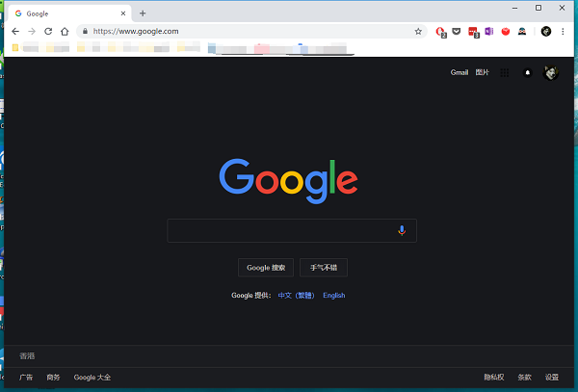Screen dimensions: 578x392
Task: Open the Google apps grid
Action: point(505,72)
